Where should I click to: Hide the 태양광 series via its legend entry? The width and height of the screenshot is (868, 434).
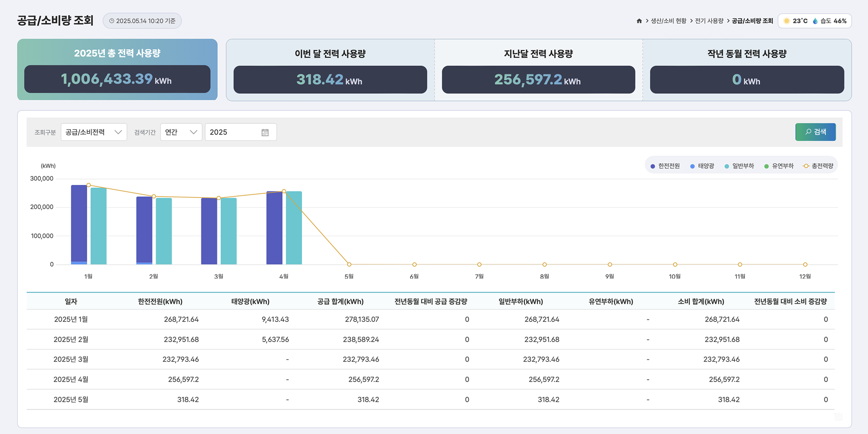coord(703,166)
